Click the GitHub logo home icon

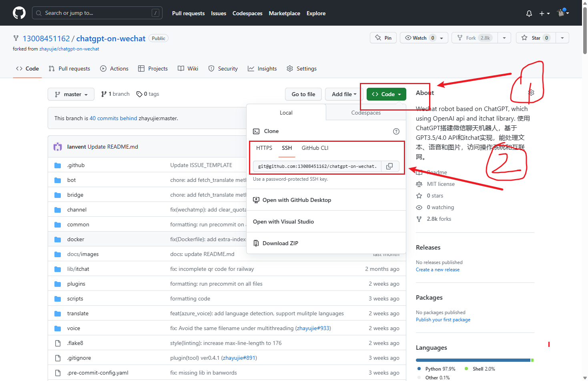pos(19,13)
